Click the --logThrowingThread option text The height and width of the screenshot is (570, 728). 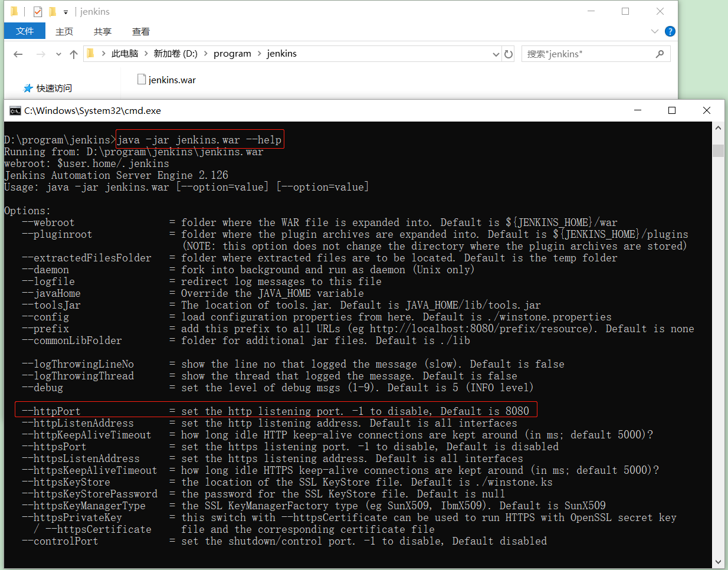pyautogui.click(x=77, y=376)
